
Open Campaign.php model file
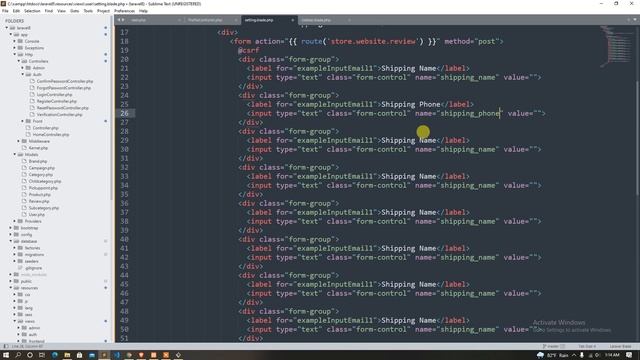click(41, 168)
